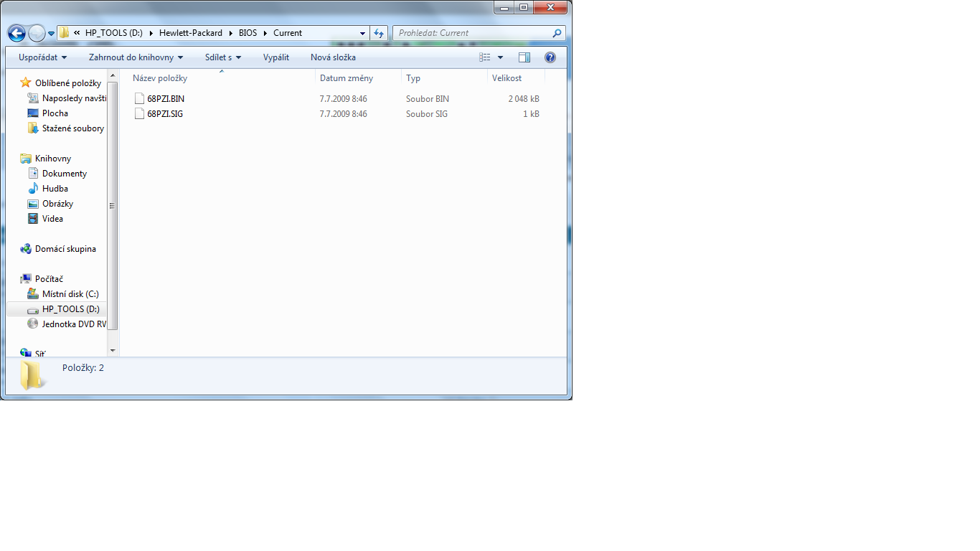Expand arrow after HP_TOOLS (D:) breadcrumb
The width and height of the screenshot is (980, 551).
pos(151,33)
